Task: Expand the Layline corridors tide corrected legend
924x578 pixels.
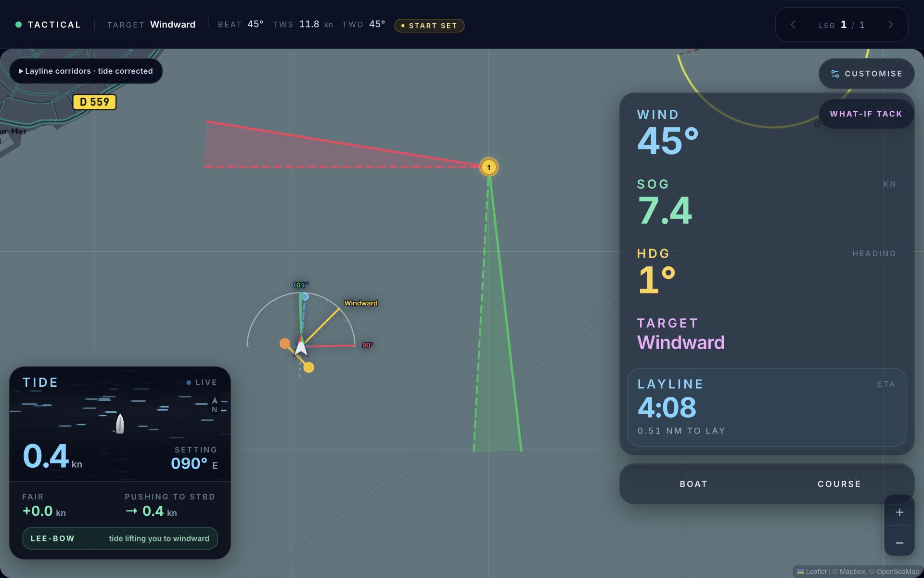Action: pyautogui.click(x=86, y=71)
